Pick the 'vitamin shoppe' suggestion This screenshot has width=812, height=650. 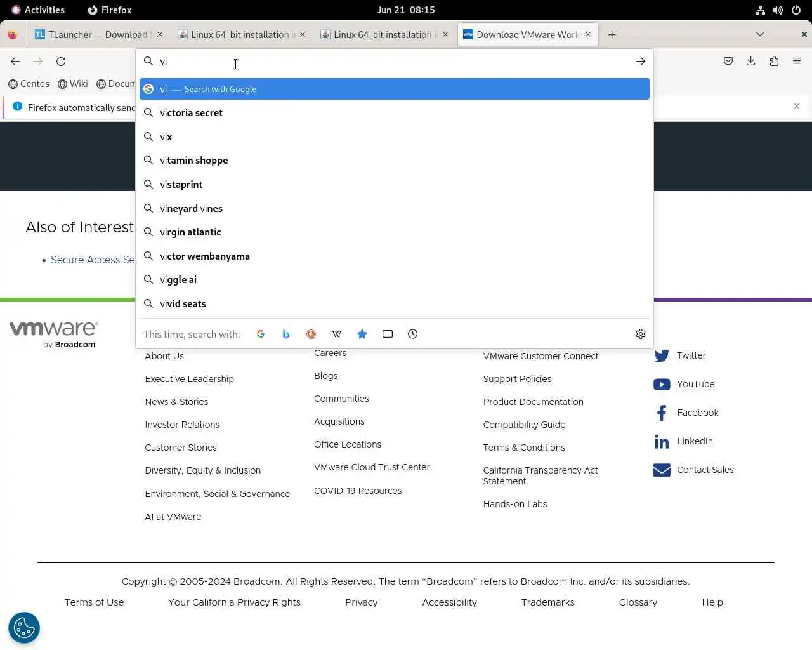pyautogui.click(x=395, y=161)
